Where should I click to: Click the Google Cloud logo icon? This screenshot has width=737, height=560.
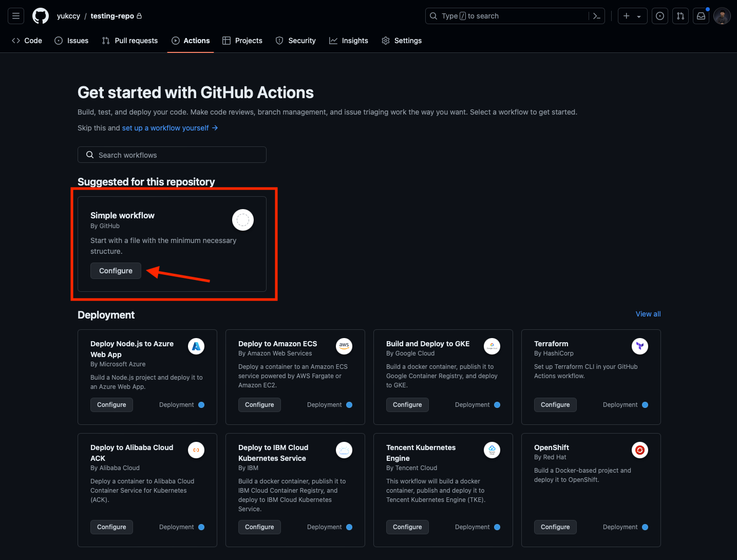click(492, 346)
